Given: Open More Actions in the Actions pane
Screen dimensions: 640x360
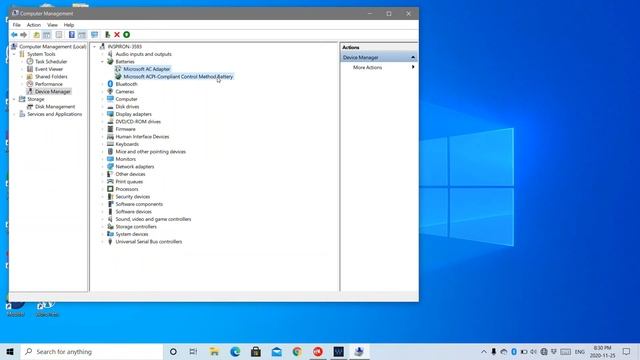Looking at the screenshot, I should (367, 67).
